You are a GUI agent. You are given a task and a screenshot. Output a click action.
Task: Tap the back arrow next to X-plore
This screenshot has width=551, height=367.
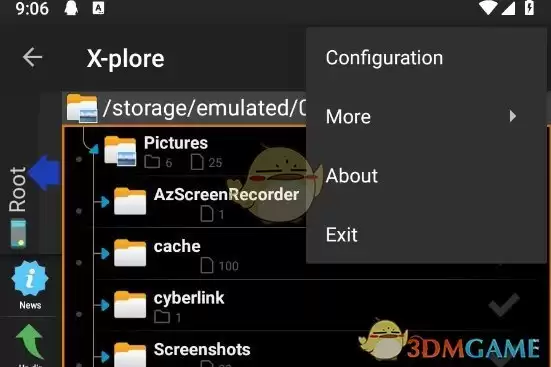point(32,57)
